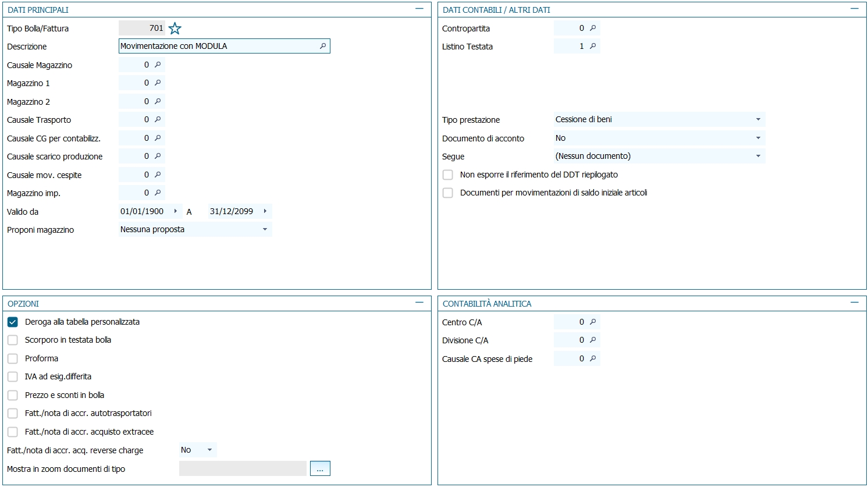This screenshot has width=868, height=487.
Task: Check Documenti per movimentazioni di saldo iniziale articoli
Action: click(x=448, y=193)
